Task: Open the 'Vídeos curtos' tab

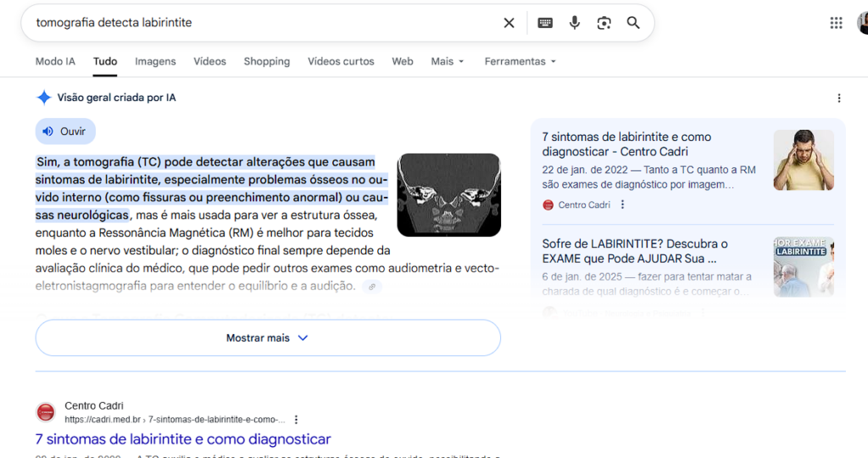Action: 341,62
